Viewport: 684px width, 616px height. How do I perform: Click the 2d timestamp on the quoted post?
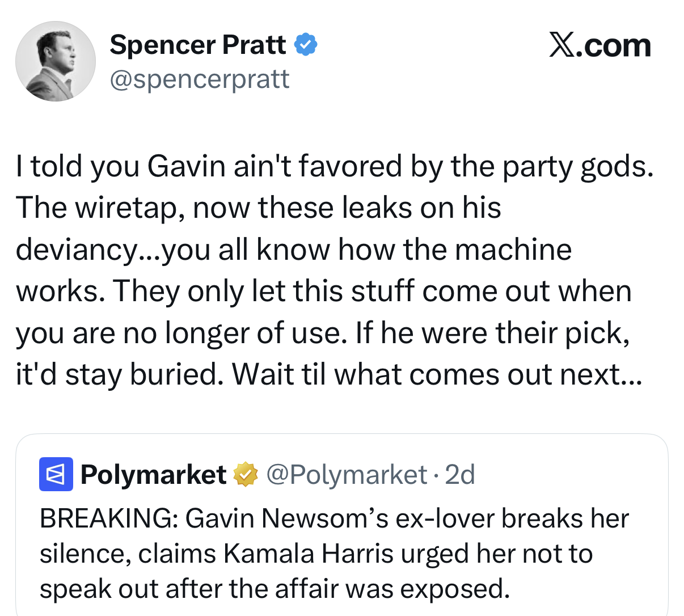click(x=460, y=475)
